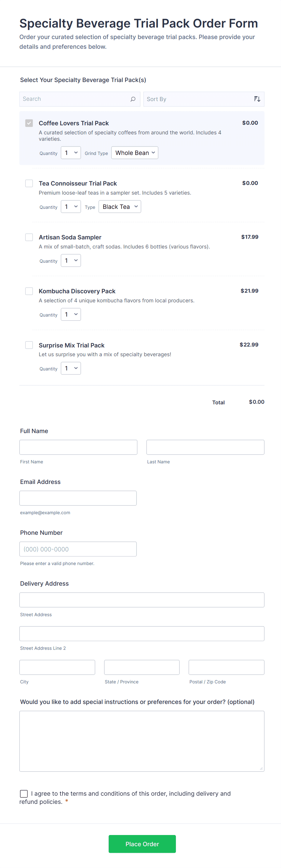Expand the Sort By dropdown
Screen dimensions: 281x868
tap(199, 99)
